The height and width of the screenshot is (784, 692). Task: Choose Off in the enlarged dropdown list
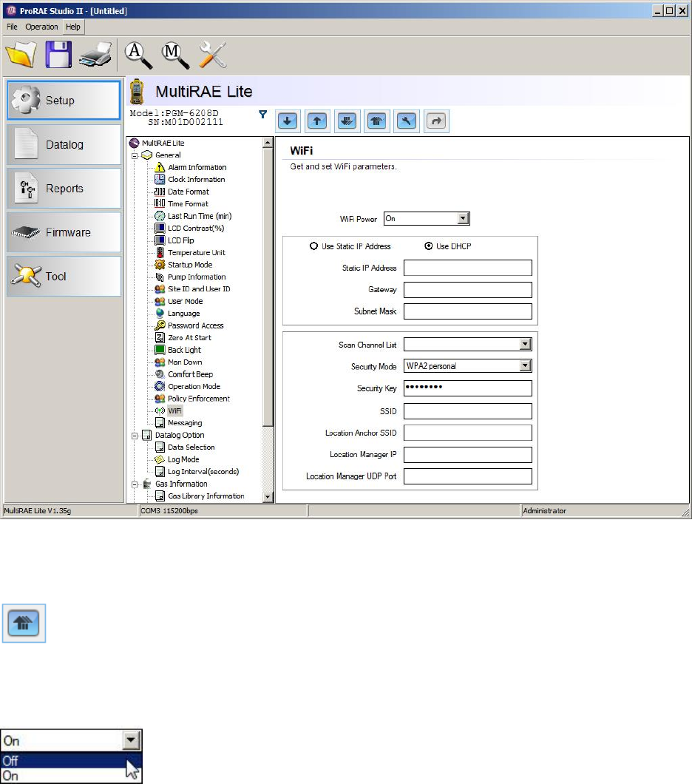tap(71, 760)
